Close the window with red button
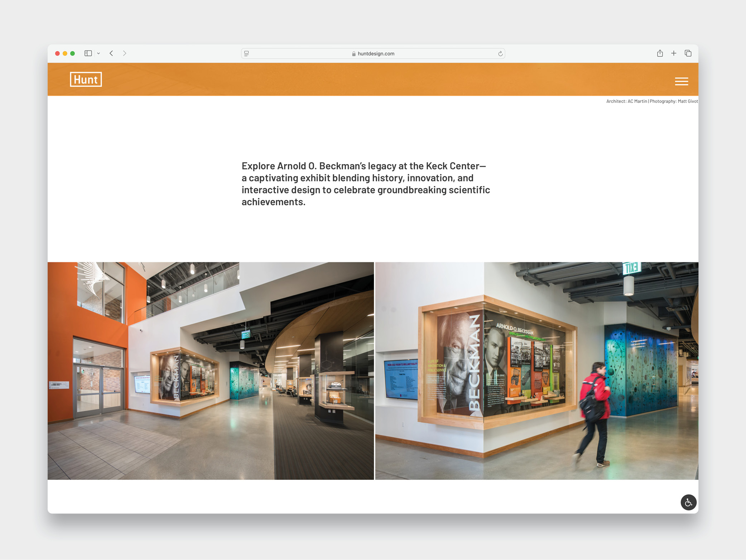Screen dimensions: 746x560 pyautogui.click(x=57, y=53)
